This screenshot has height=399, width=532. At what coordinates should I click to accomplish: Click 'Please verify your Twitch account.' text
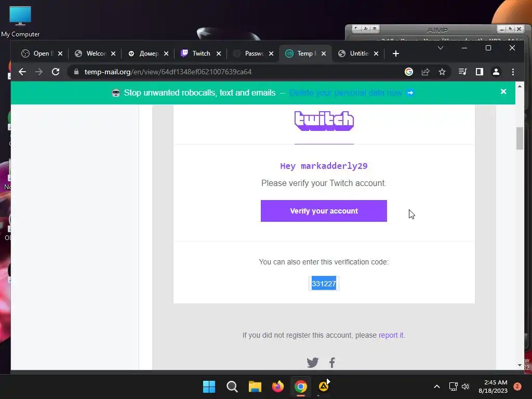point(324,183)
